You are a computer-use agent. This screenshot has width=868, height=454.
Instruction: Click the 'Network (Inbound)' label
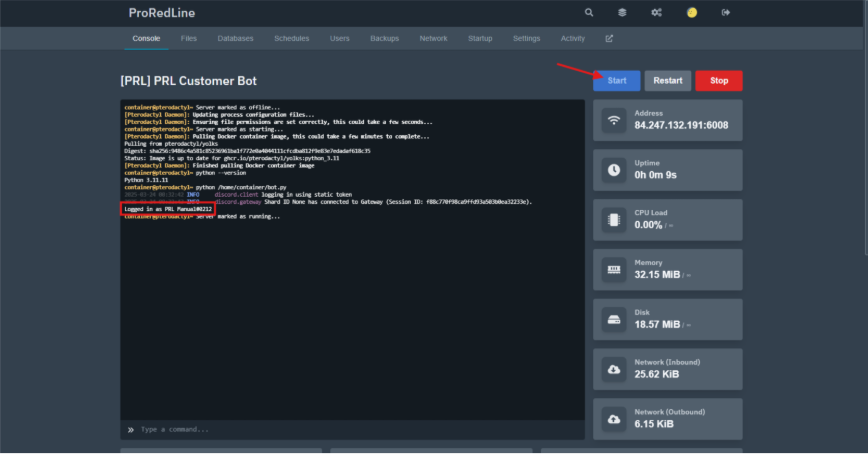pyautogui.click(x=667, y=362)
